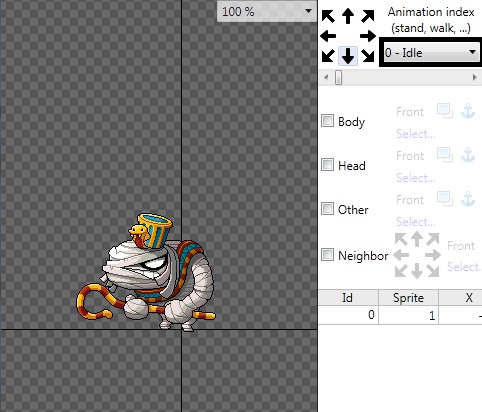Click the X column header
Image resolution: width=482 pixels, height=412 pixels.
coord(460,297)
